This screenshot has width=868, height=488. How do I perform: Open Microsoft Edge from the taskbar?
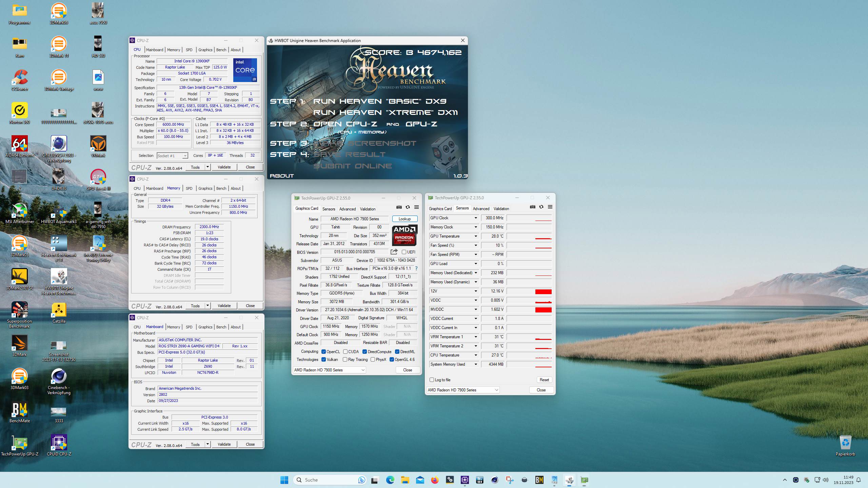(x=390, y=480)
